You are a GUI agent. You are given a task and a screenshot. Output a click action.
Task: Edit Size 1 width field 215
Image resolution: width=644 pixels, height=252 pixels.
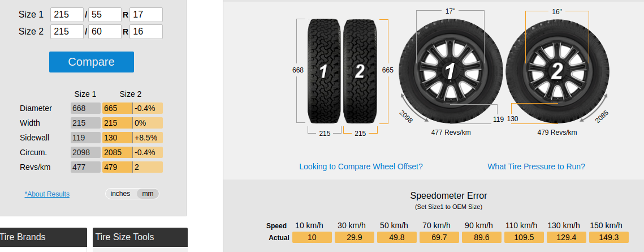click(67, 15)
